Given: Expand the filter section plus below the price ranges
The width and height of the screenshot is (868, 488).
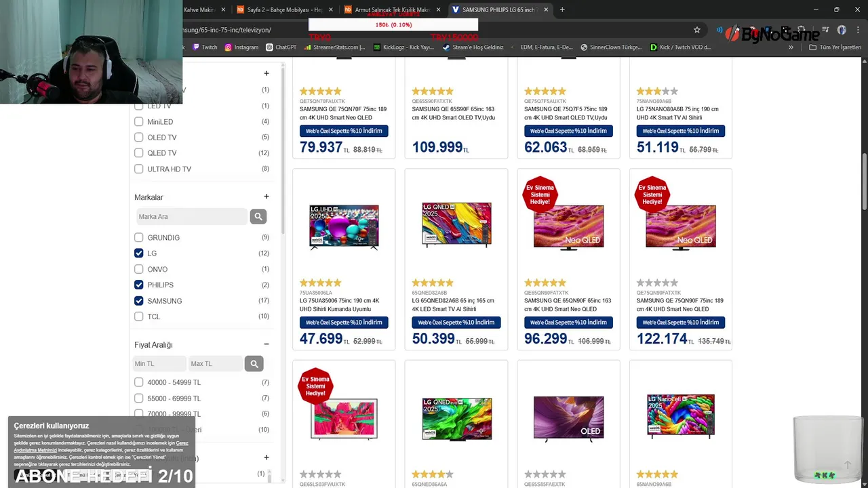Looking at the screenshot, I should tap(267, 457).
